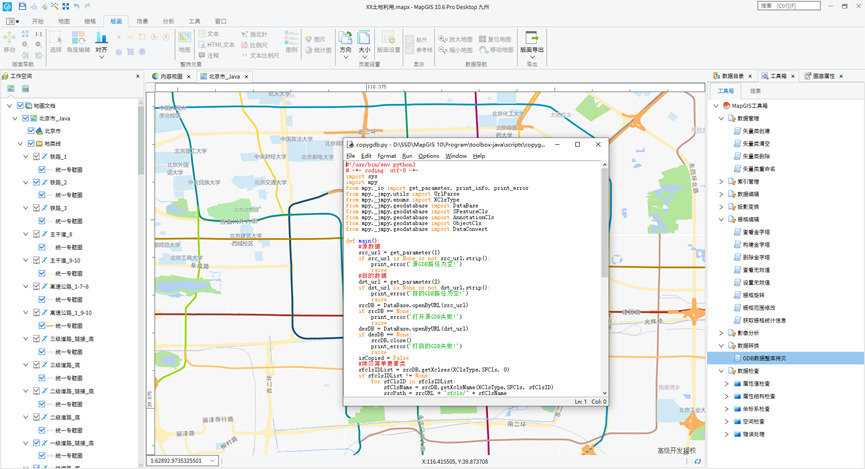This screenshot has width=865, height=469.
Task: Open the 查看金字塔 tool
Action: point(751,232)
